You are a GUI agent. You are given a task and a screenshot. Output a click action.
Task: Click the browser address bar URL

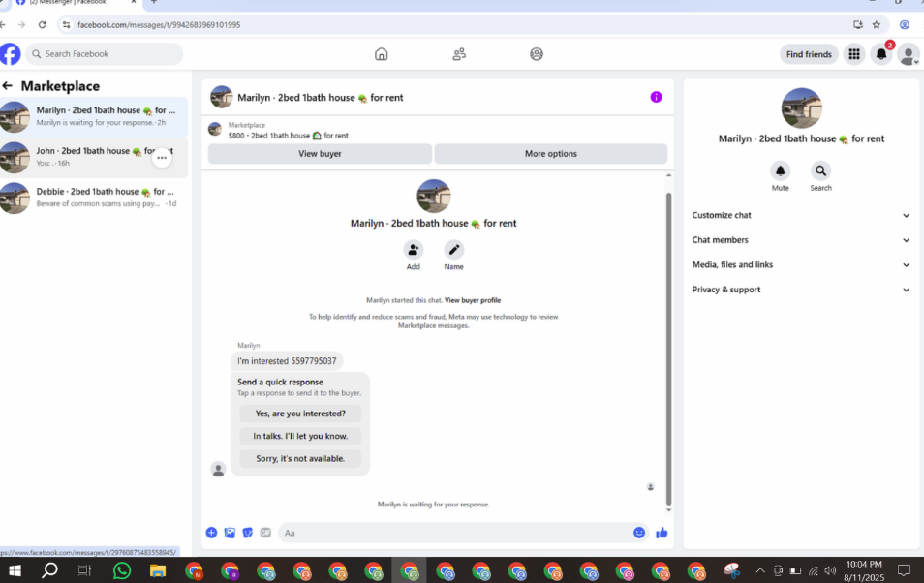[x=159, y=25]
